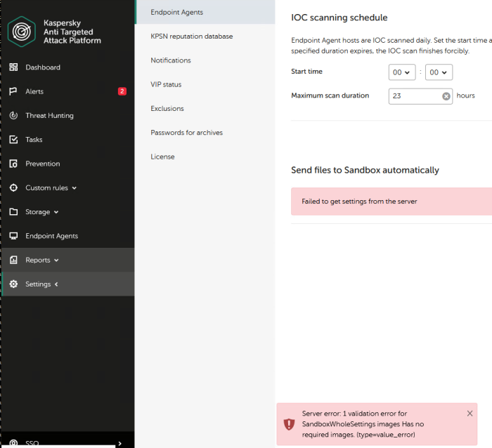Open the start time hours dropdown
Screen dimensions: 492x448
click(401, 72)
